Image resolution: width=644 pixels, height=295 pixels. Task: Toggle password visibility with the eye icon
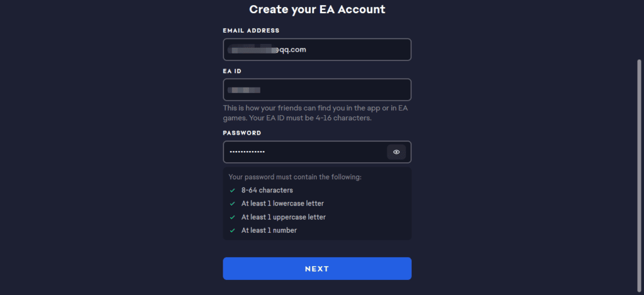coord(396,152)
